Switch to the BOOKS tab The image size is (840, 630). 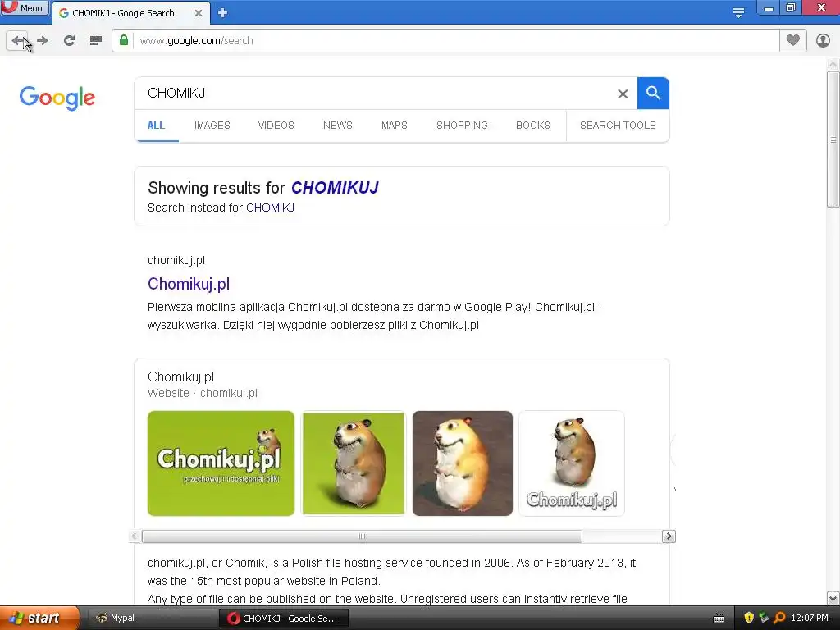pyautogui.click(x=533, y=126)
